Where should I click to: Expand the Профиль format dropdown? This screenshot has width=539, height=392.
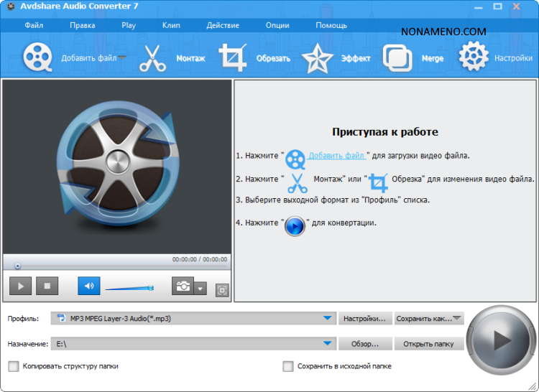pos(328,318)
